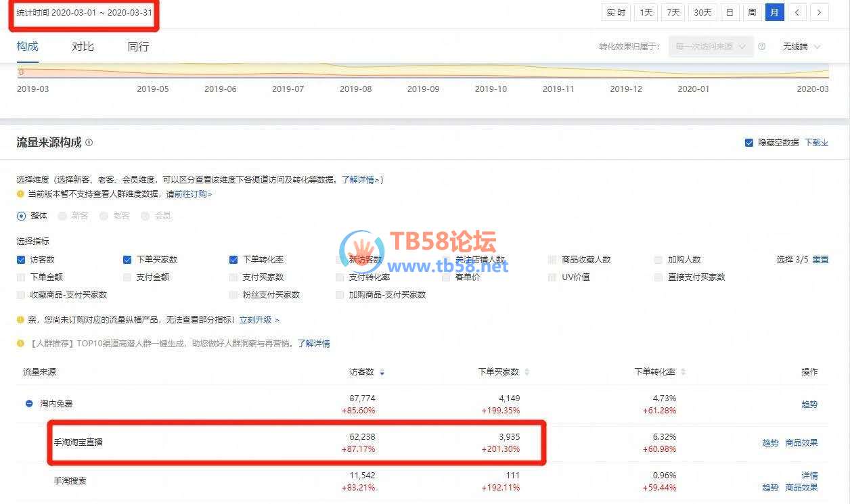Select the 30天 time range button

[x=702, y=12]
